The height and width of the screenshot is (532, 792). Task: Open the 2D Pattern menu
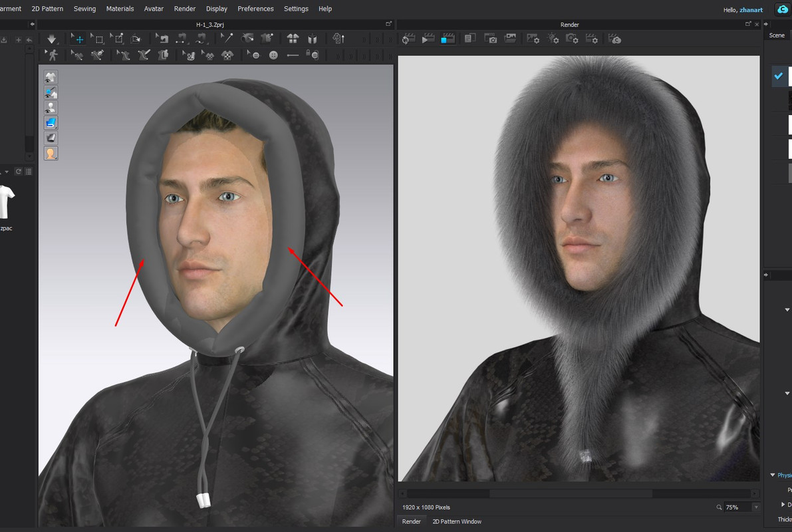click(47, 9)
